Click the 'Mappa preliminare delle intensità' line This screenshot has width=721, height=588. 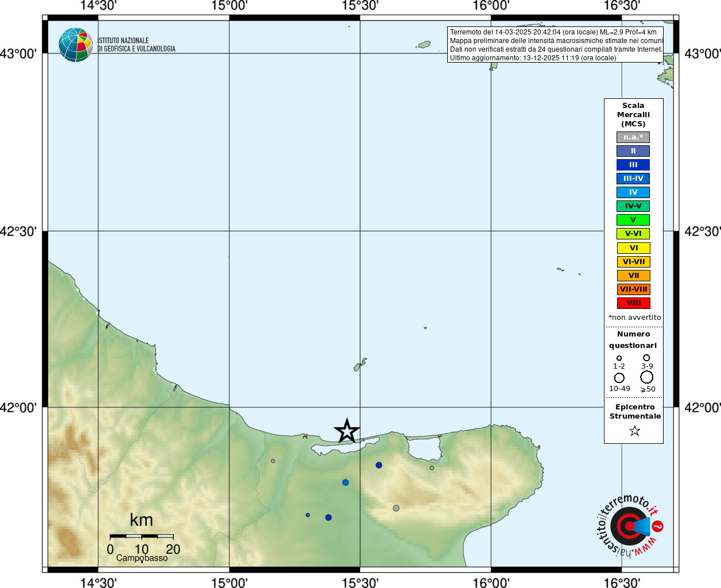[556, 41]
